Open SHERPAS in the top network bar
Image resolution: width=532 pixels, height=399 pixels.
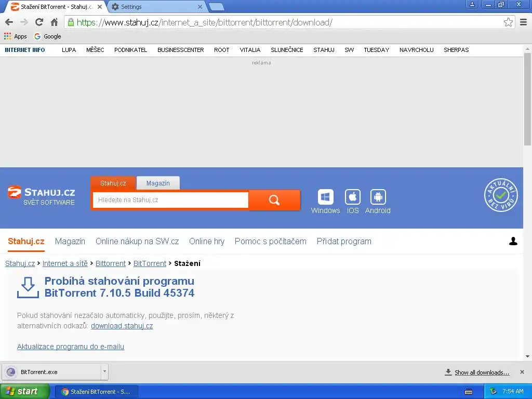coord(456,50)
